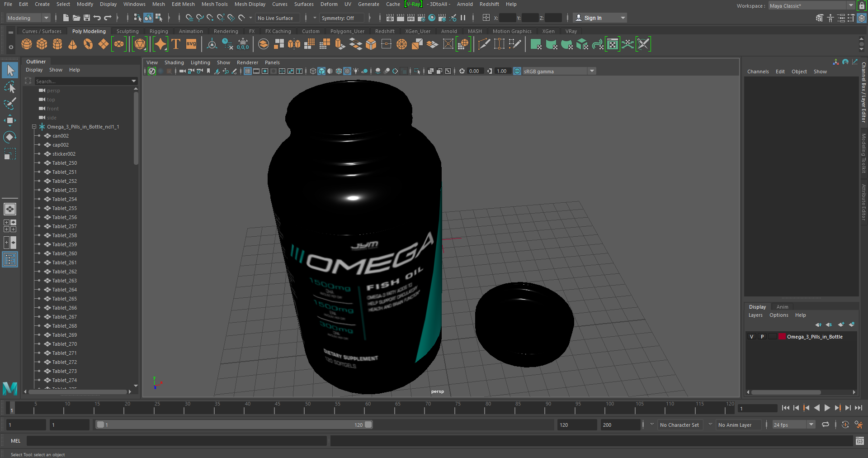
Task: Click the IPR render icon
Action: 411,18
